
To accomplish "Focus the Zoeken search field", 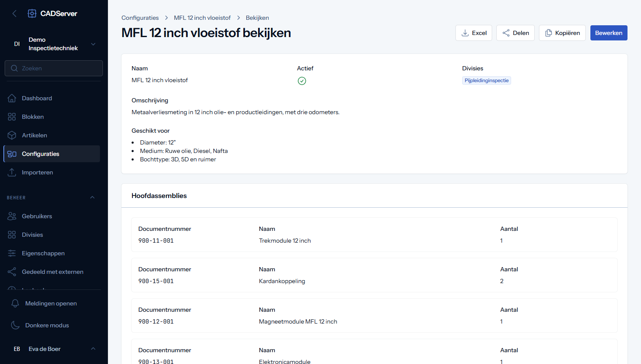I will click(54, 68).
